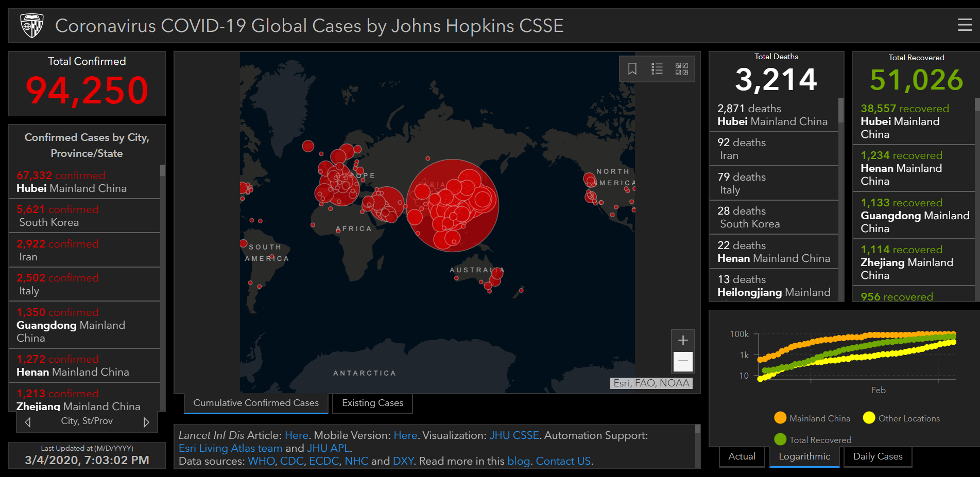Open the hamburger menu in the header

[965, 25]
